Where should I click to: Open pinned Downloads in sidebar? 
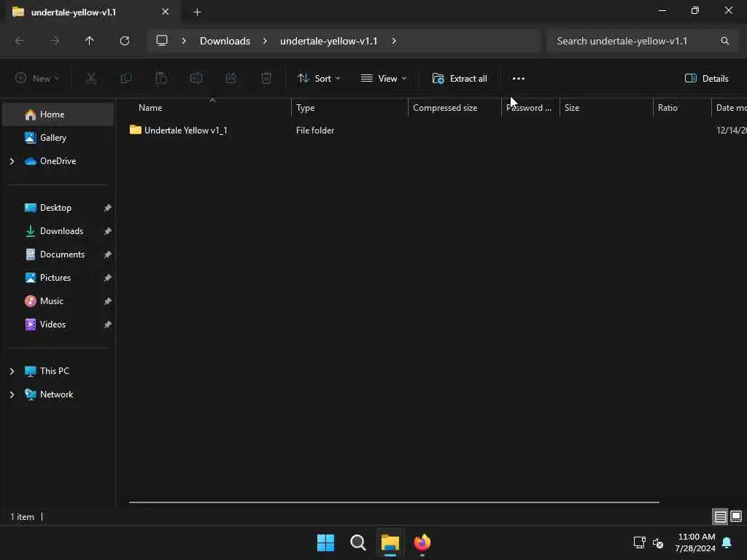pos(58,231)
